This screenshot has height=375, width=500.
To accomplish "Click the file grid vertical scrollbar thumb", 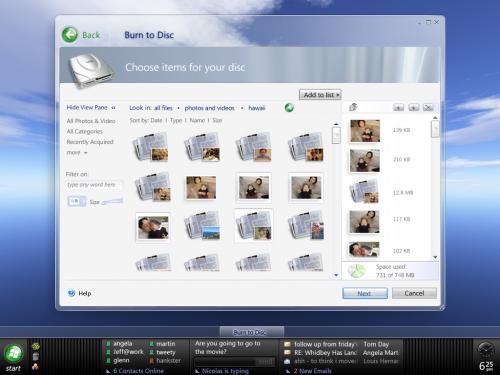I will coord(336,135).
